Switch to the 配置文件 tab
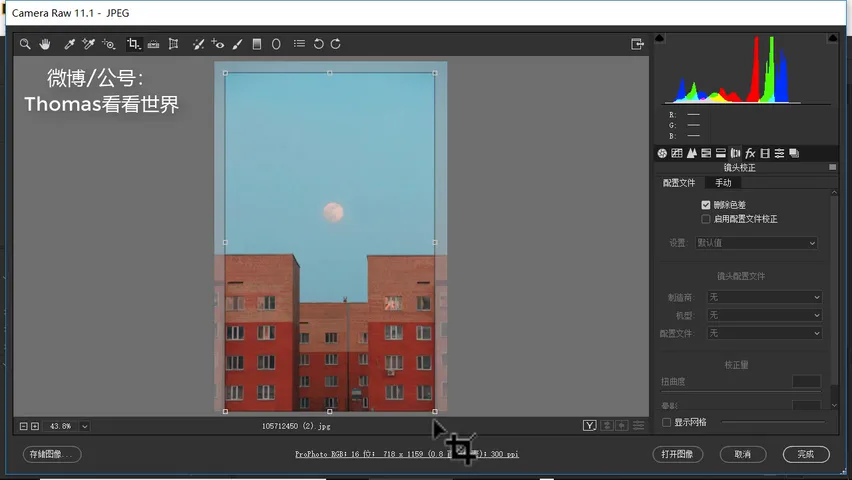The height and width of the screenshot is (480, 852). click(679, 183)
